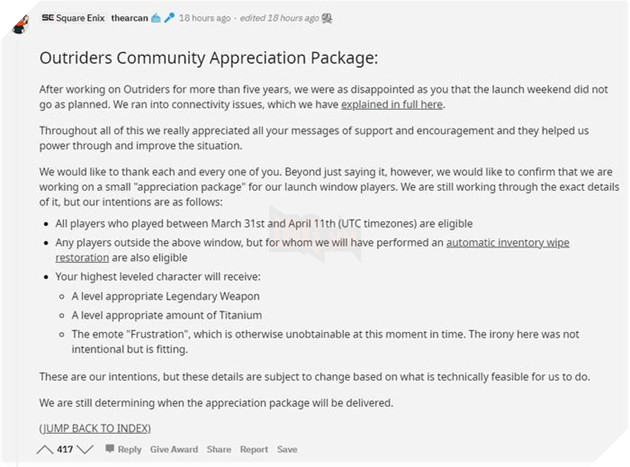Open the "explained in full here" link
630x467 pixels.
391,104
